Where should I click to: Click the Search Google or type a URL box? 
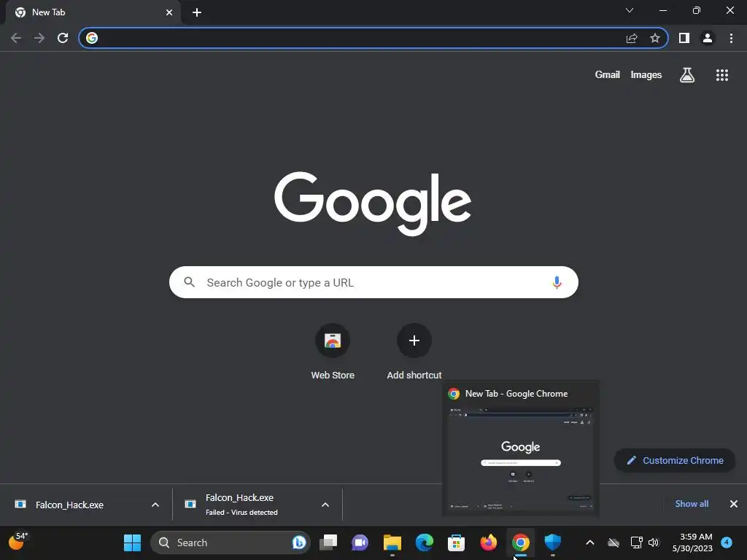tap(373, 282)
